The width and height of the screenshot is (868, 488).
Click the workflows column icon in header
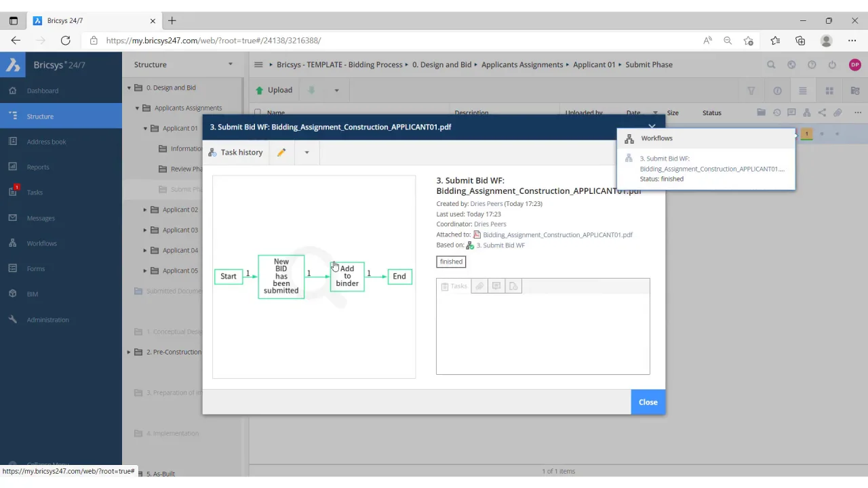click(x=807, y=113)
